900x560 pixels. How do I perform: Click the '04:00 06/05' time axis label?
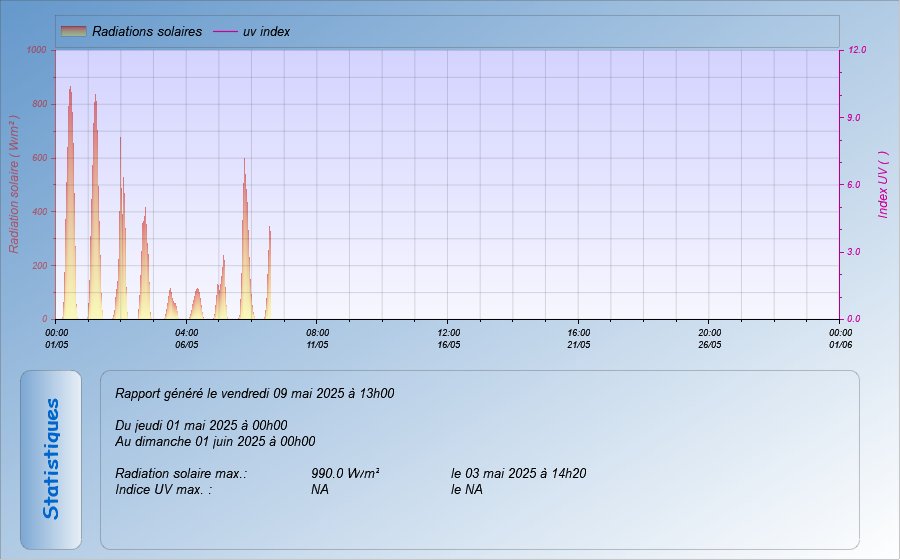(x=187, y=339)
